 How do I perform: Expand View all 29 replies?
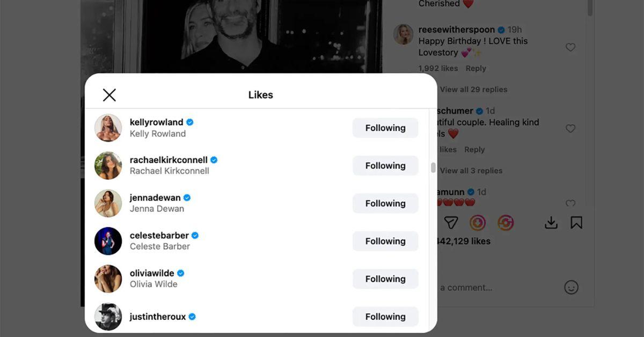tap(473, 89)
